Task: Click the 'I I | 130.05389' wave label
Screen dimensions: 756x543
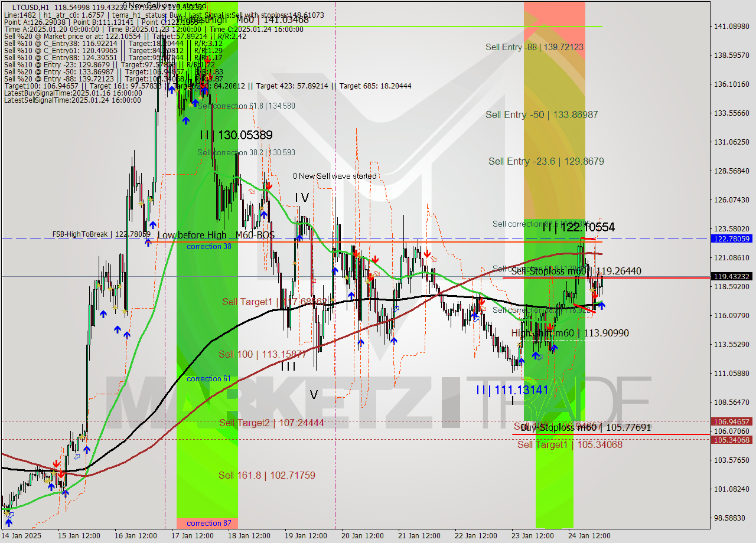Action: point(236,135)
